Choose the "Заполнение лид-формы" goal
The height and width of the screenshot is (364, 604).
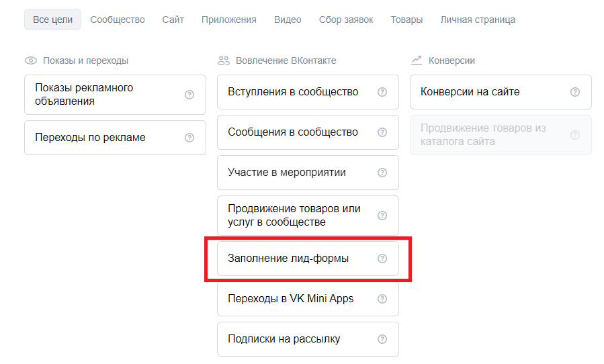pos(289,259)
